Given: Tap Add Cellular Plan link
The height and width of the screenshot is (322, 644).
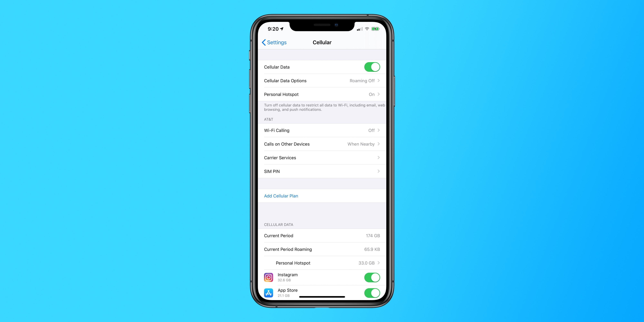Looking at the screenshot, I should (280, 195).
